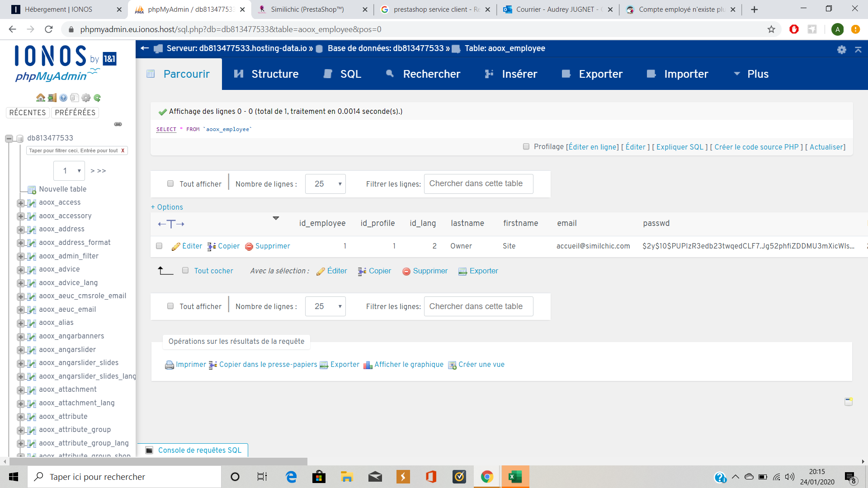Click the Expliquer SQL link

tap(679, 147)
